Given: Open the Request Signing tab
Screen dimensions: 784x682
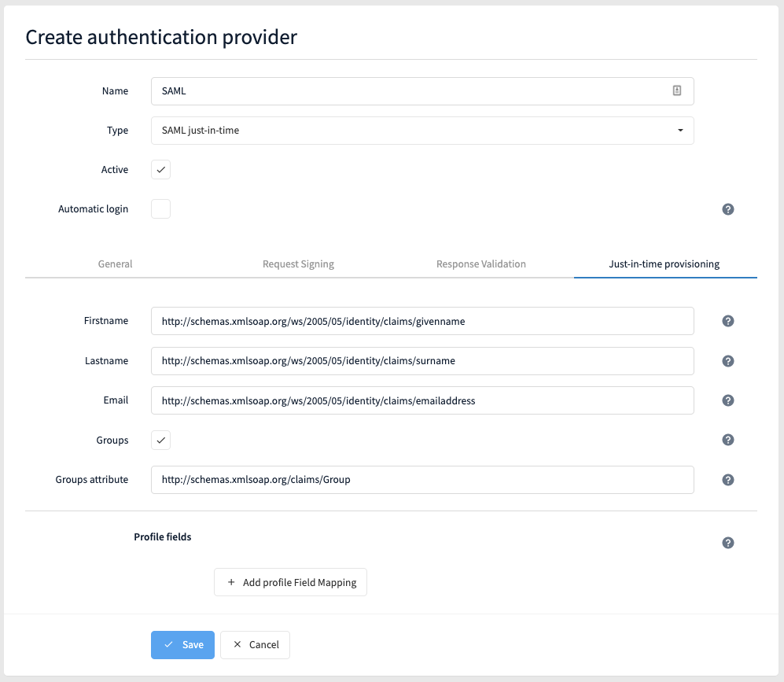Looking at the screenshot, I should (298, 264).
